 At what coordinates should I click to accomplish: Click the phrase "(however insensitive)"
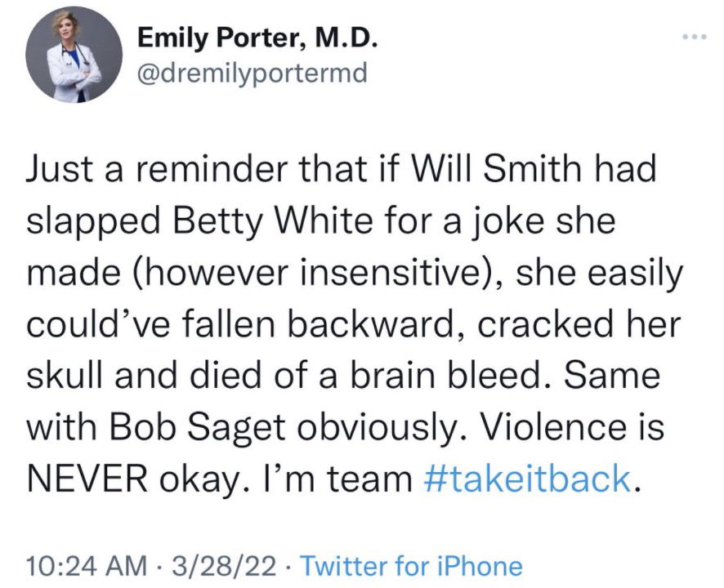click(x=313, y=273)
